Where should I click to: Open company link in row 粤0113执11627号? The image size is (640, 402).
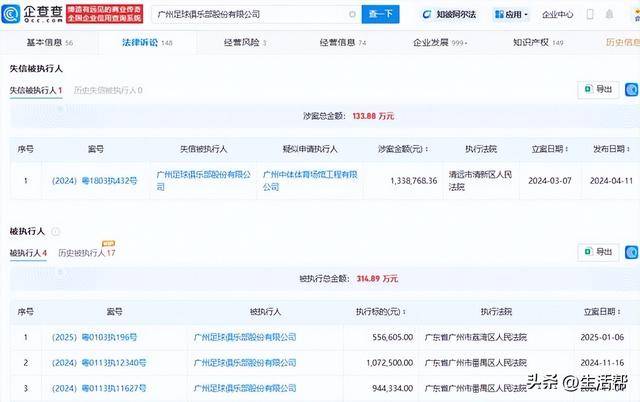click(x=245, y=388)
